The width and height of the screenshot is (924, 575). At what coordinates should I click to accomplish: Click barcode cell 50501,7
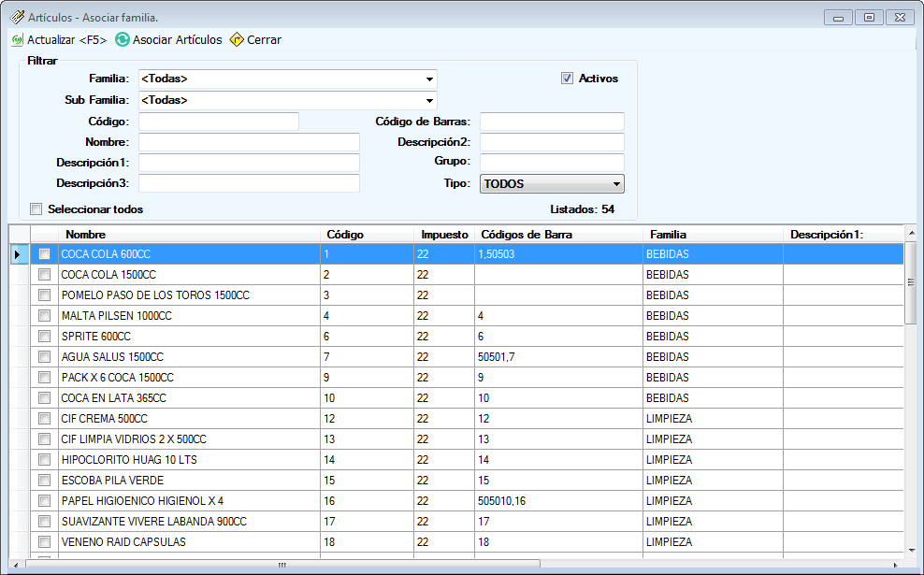(558, 357)
